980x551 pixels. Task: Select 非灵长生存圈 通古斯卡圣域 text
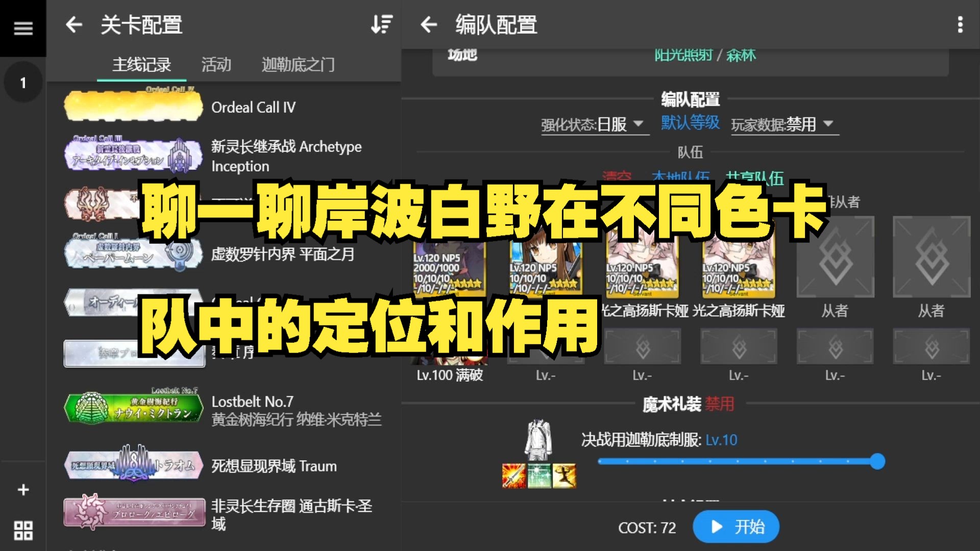(291, 514)
